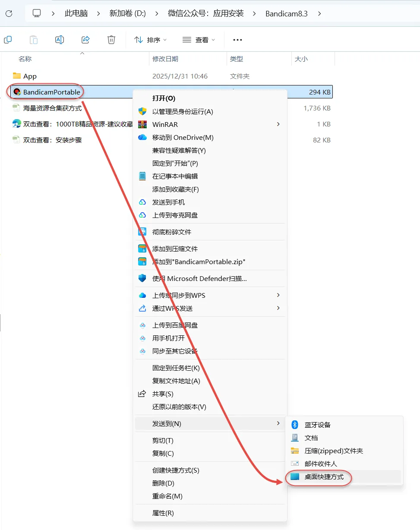This screenshot has height=530, width=420.
Task: Click the share icon in the toolbar
Action: pos(85,40)
